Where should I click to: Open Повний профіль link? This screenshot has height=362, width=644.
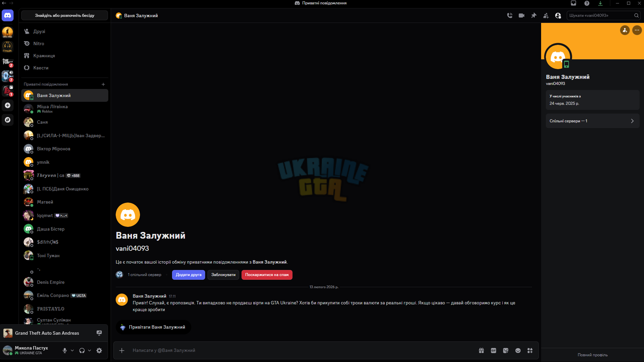(x=592, y=355)
